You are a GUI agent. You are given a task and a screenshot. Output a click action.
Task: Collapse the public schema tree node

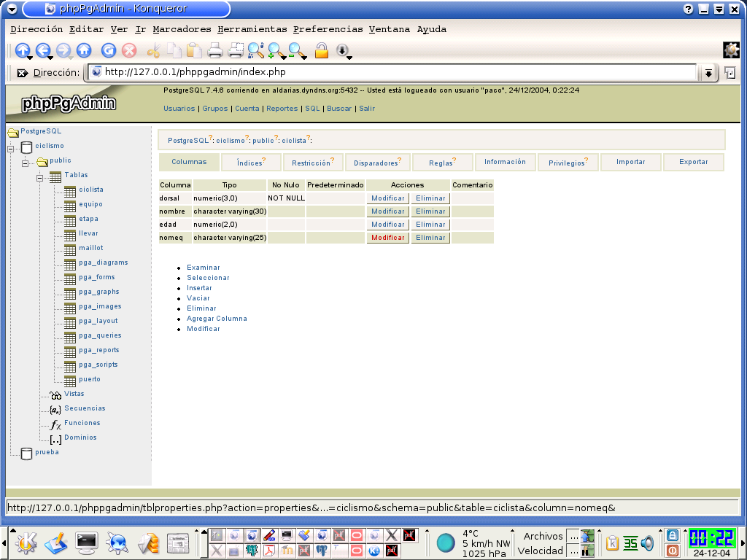26,163
